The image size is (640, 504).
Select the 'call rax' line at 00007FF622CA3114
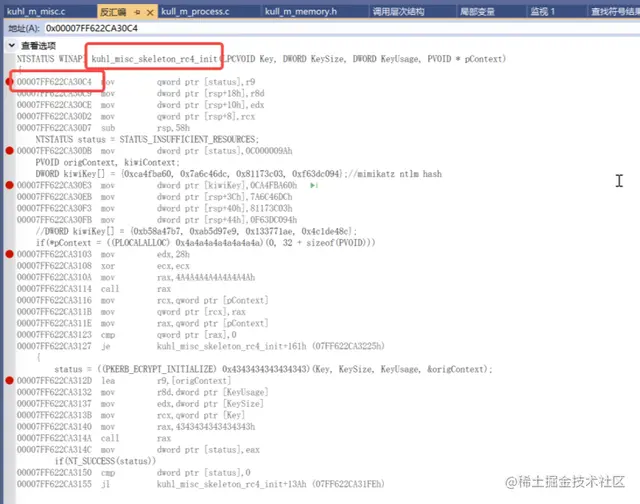94,289
